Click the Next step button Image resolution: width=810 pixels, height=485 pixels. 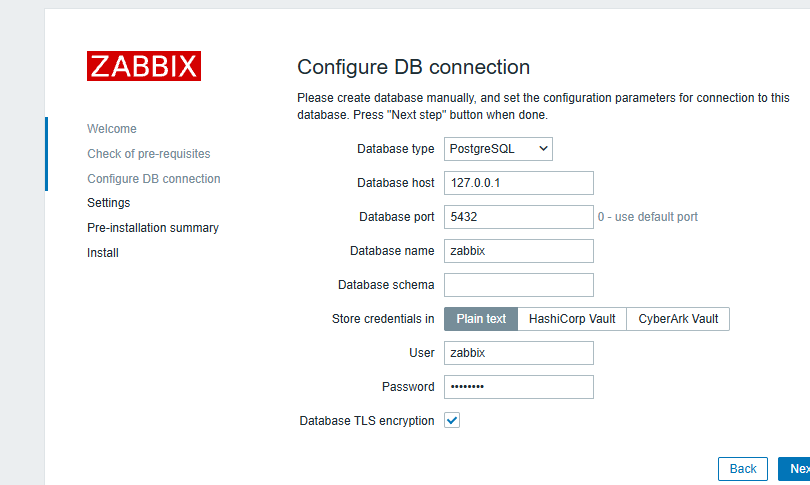coord(795,469)
